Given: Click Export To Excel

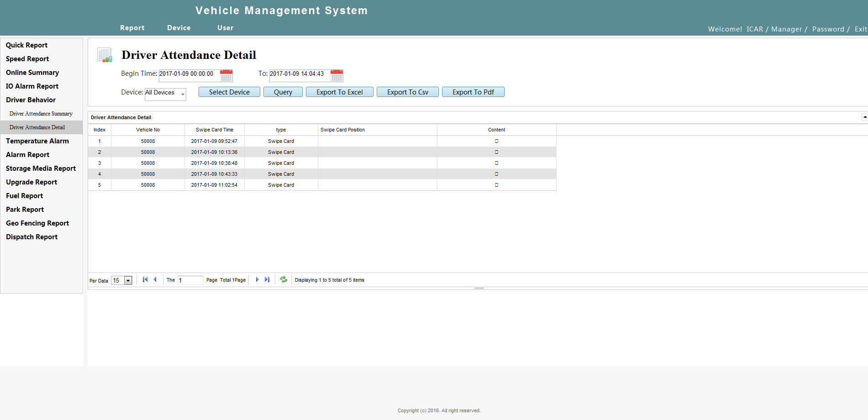Looking at the screenshot, I should [340, 92].
